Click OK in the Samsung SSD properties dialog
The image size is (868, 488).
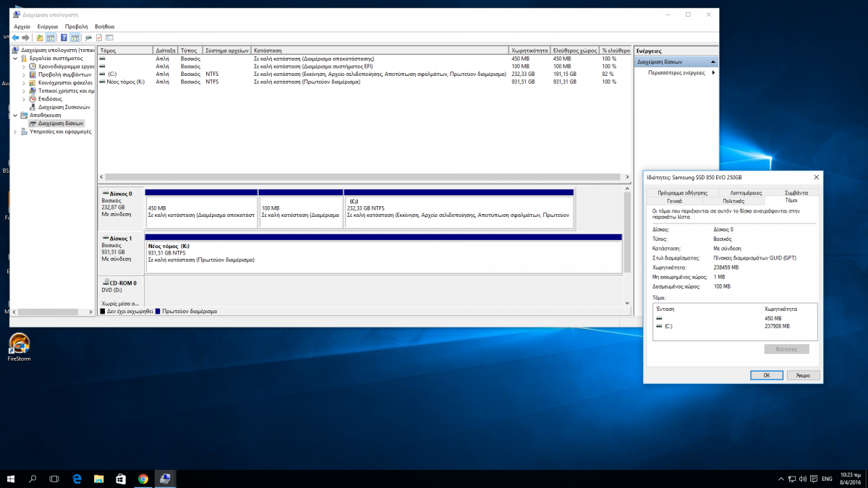767,375
